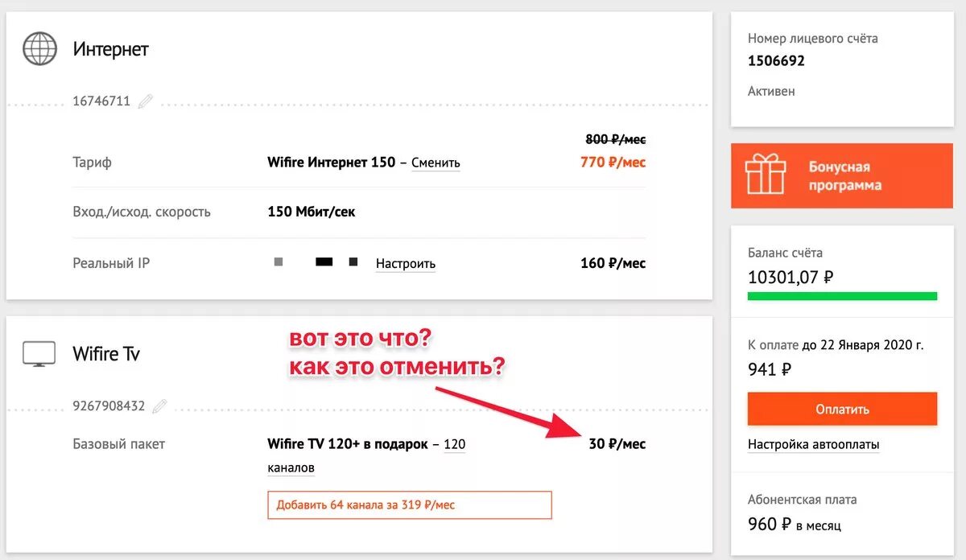Screen dimensions: 966x560
Task: Click the Баланс счёта label
Action: 786,253
